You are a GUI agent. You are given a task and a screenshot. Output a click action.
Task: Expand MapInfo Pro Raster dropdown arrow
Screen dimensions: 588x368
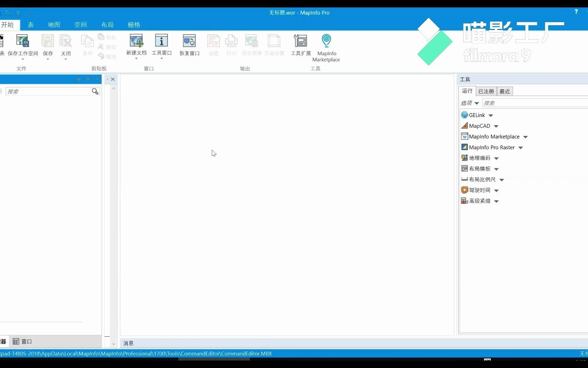[x=521, y=148]
